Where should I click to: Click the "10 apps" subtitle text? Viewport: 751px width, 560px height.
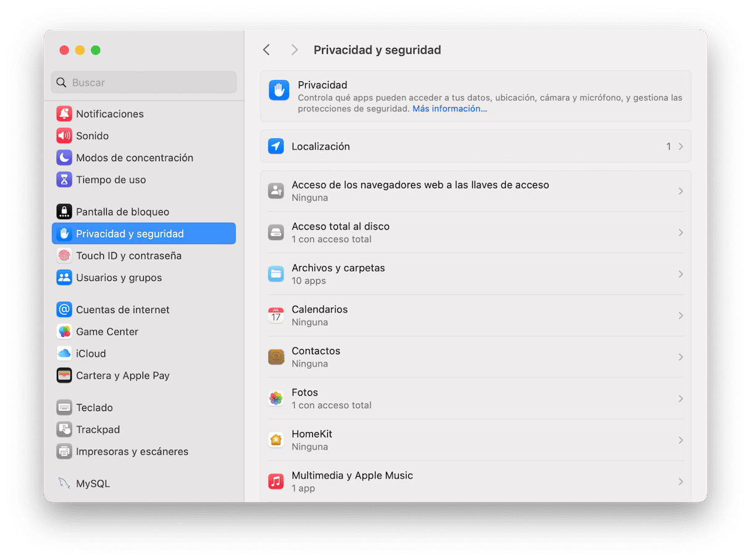(309, 281)
